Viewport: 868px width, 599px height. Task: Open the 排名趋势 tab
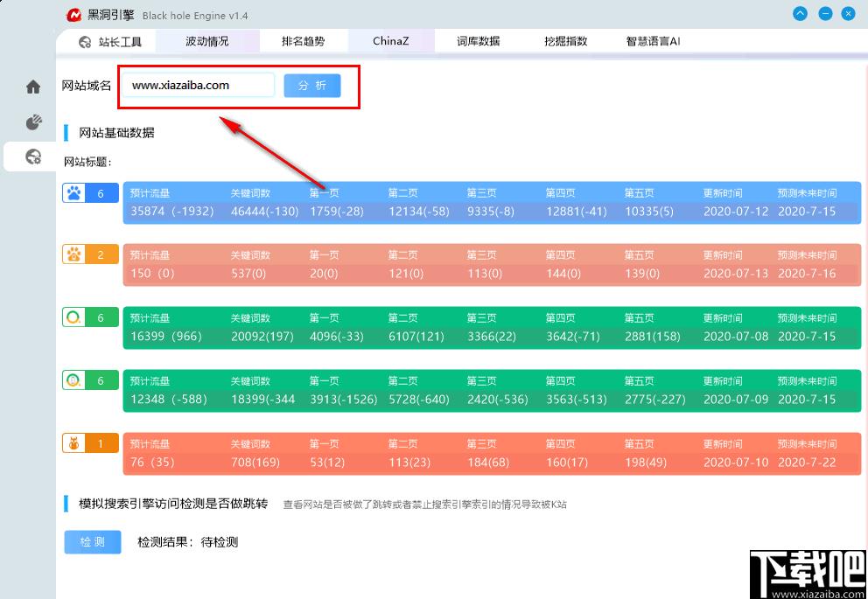(304, 41)
